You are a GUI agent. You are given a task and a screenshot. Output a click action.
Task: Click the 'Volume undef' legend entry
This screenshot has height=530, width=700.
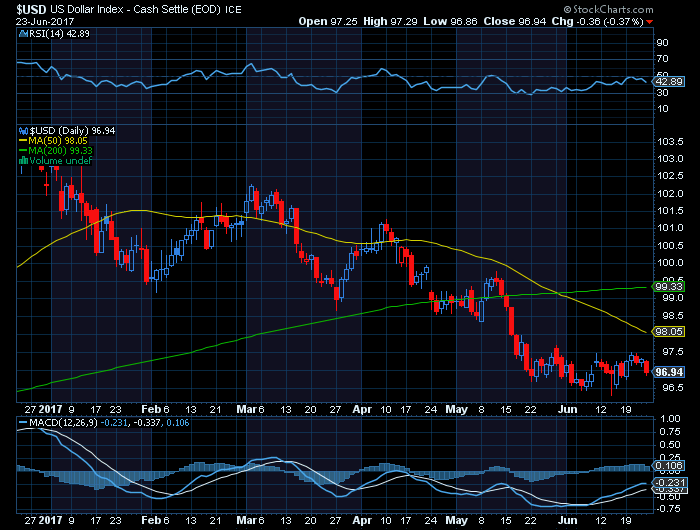(x=60, y=161)
